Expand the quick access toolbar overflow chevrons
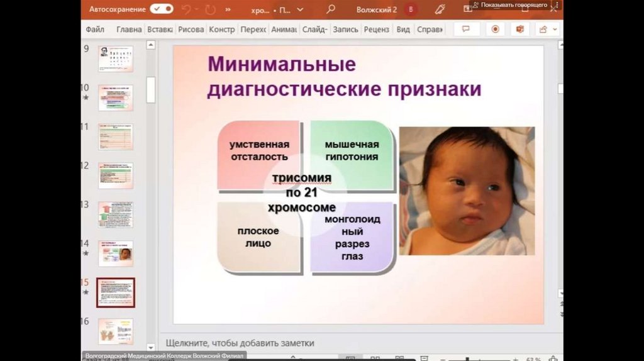The width and height of the screenshot is (644, 361). pyautogui.click(x=228, y=9)
